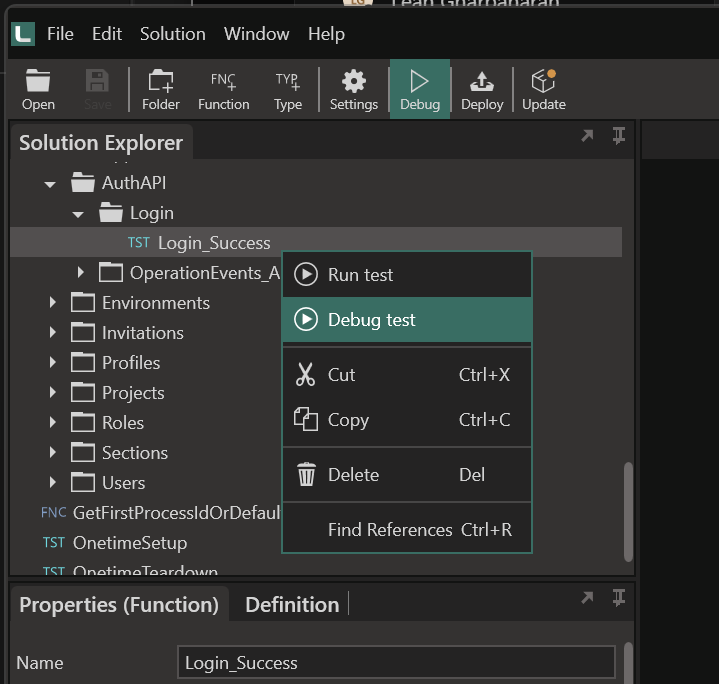Toggle pin on the Properties panel
The width and height of the screenshot is (719, 684).
pos(619,598)
